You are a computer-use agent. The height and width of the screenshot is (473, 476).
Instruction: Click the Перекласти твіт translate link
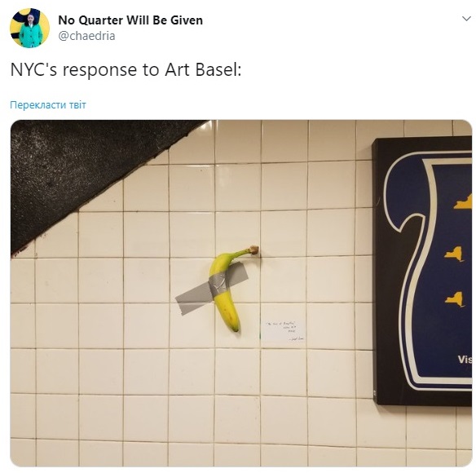(48, 105)
